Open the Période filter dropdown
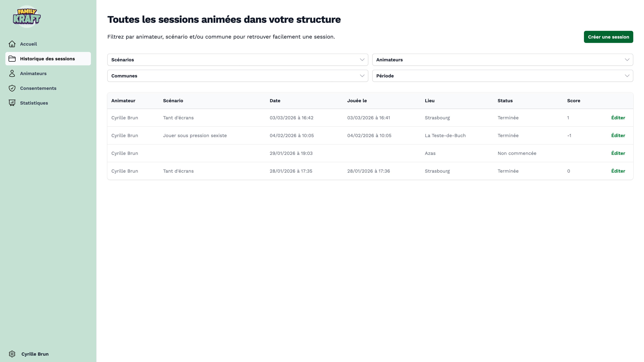Viewport: 644px width, 362px height. coord(502,76)
